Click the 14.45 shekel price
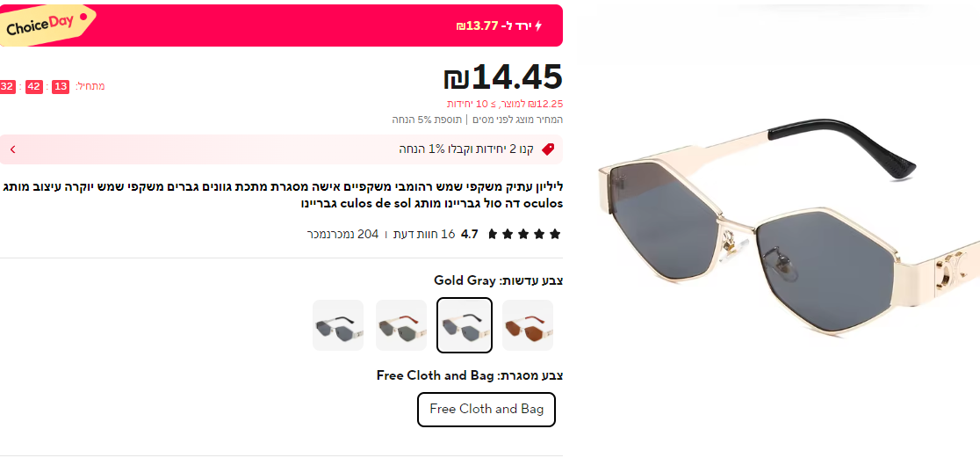 (502, 77)
